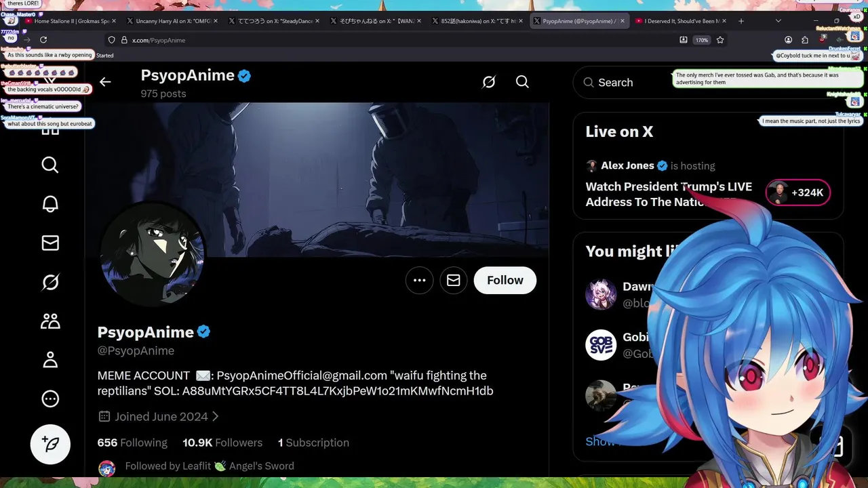Expand the Joined June 2024 chevron
Screen dimensions: 868x488
point(216,417)
